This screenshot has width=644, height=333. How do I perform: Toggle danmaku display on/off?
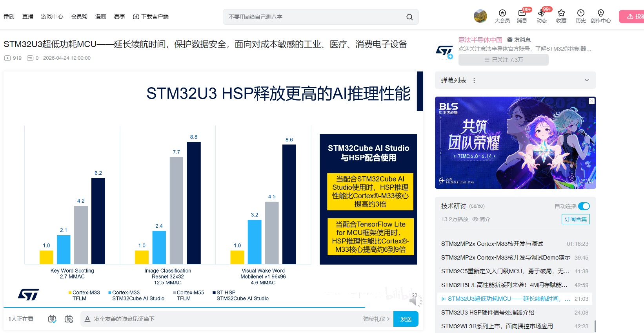point(52,319)
